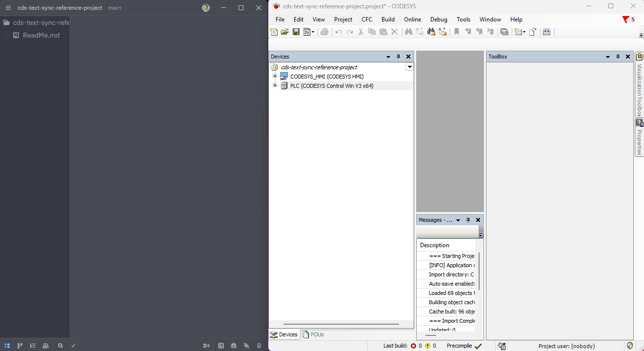Screen dimensions: 644x351
Task: Click the red notification flag showing 5
Action: pyautogui.click(x=628, y=19)
